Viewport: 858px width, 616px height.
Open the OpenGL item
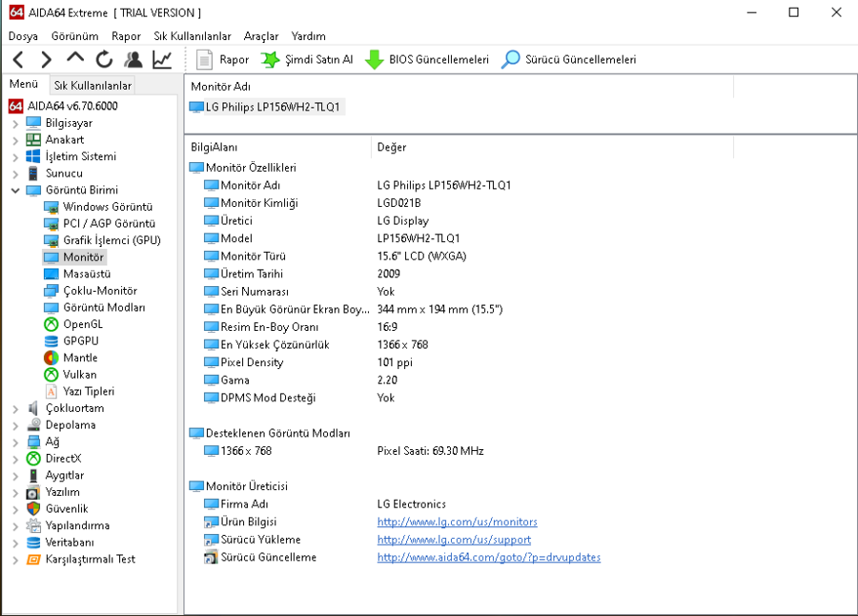point(83,324)
